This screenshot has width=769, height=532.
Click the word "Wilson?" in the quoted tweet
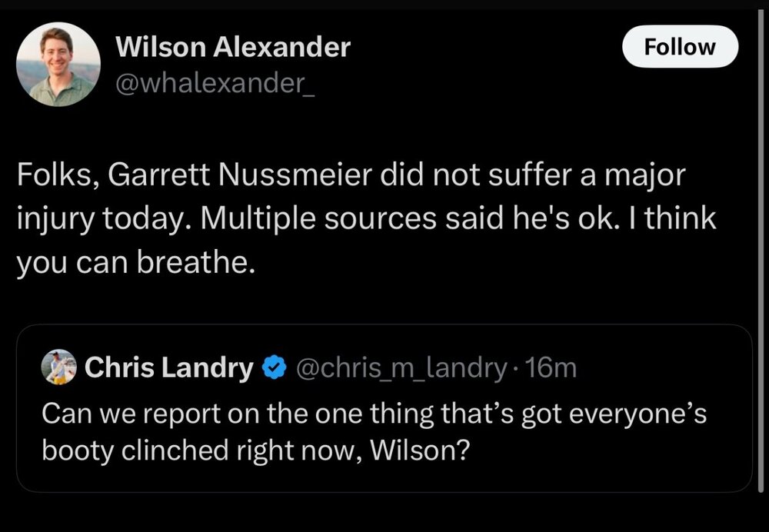point(420,450)
